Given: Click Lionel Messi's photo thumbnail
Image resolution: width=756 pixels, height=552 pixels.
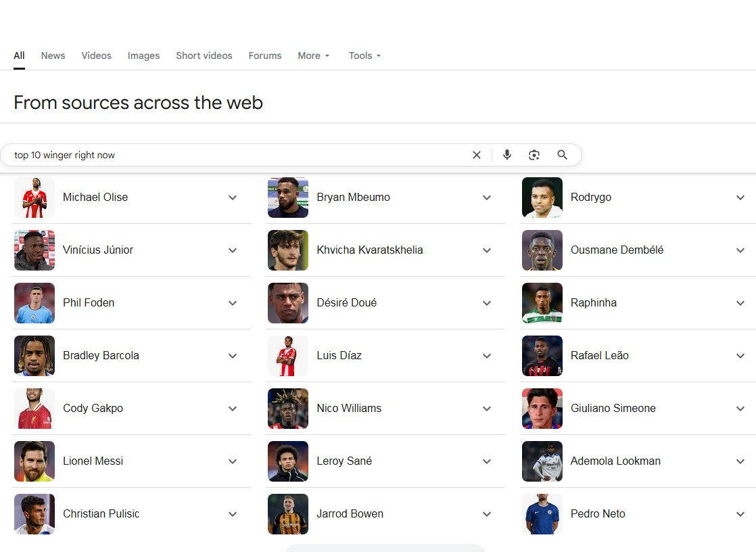Looking at the screenshot, I should (x=34, y=461).
